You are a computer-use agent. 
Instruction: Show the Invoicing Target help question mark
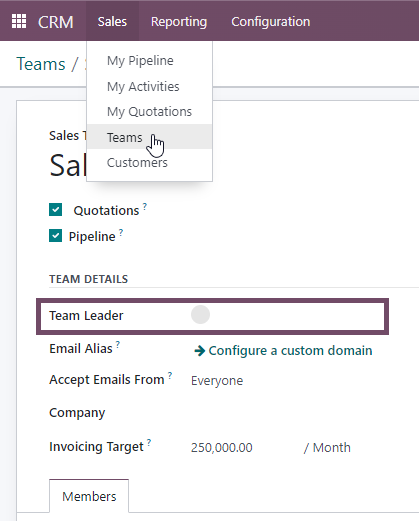pyautogui.click(x=149, y=442)
